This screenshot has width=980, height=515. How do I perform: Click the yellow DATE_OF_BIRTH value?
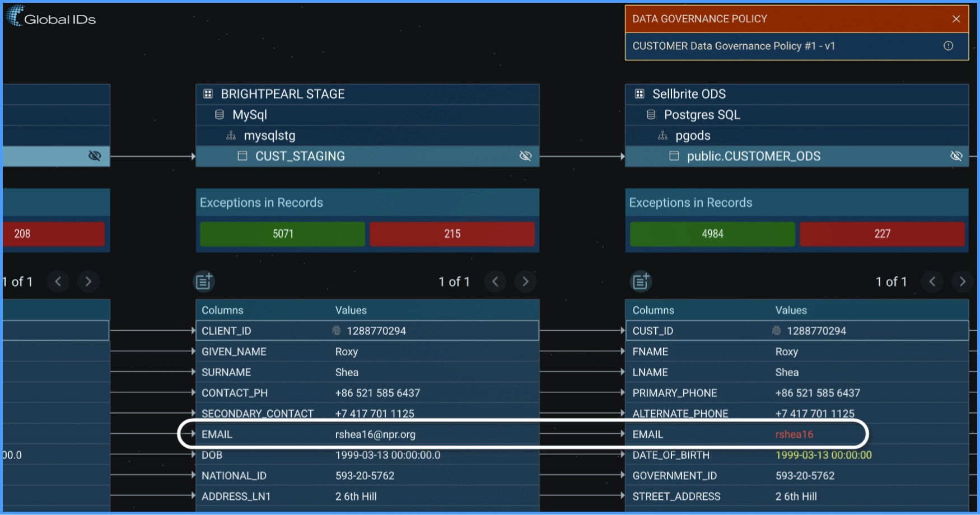[823, 455]
